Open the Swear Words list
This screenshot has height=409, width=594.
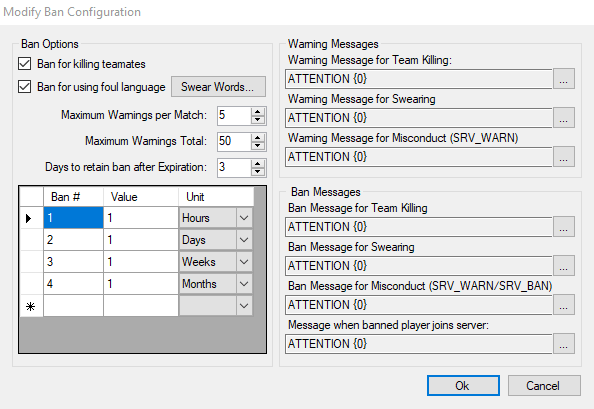tap(218, 87)
